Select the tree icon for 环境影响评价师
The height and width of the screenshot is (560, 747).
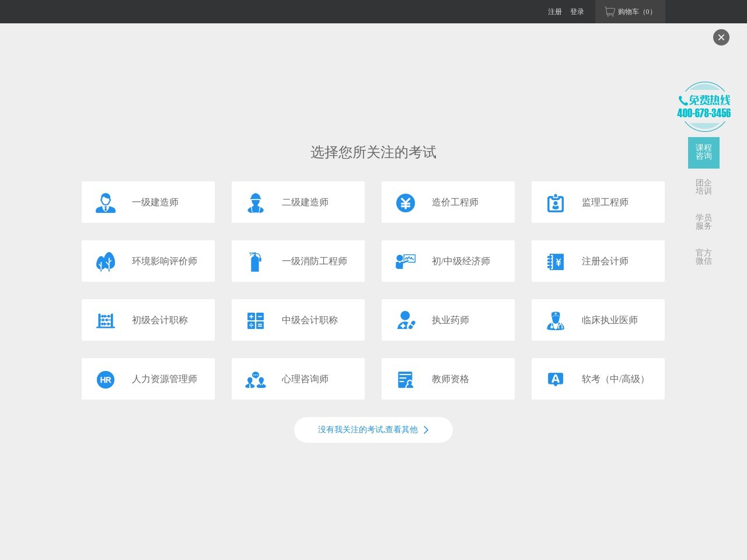pyautogui.click(x=106, y=261)
